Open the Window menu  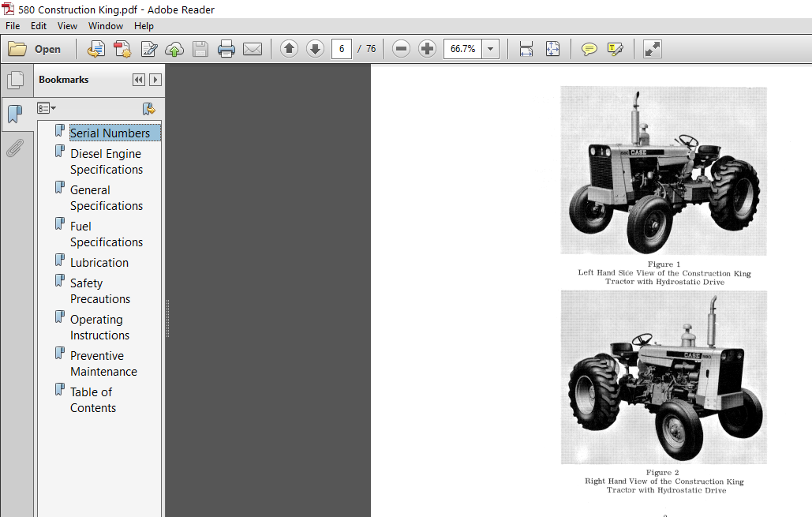click(106, 26)
